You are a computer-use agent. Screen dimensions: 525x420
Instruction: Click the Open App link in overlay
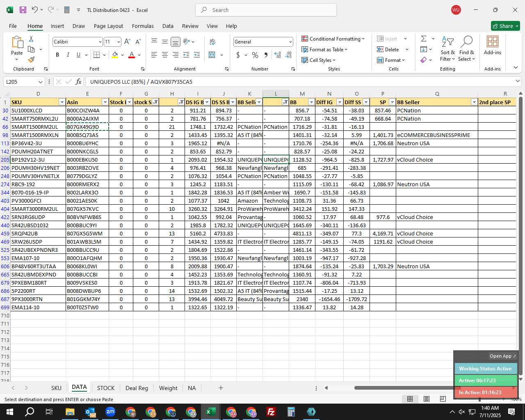pyautogui.click(x=502, y=356)
